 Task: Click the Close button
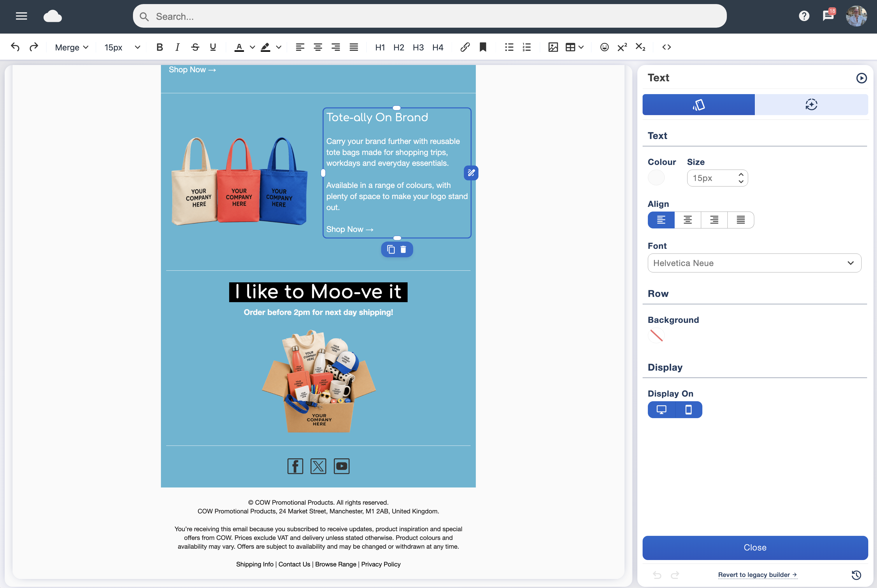pos(755,548)
